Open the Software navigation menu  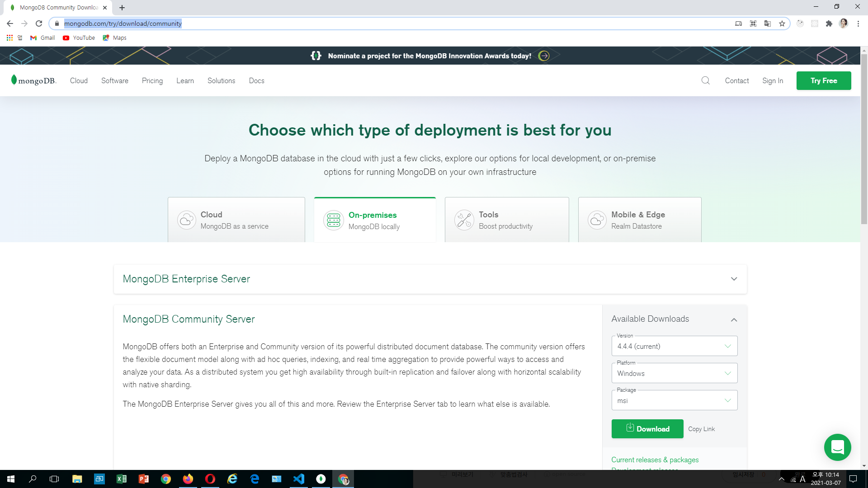tap(115, 80)
